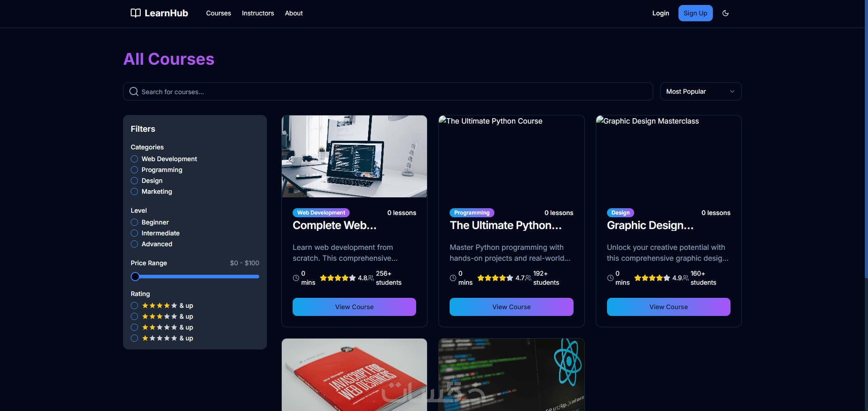
Task: Select the Web Development category filter
Action: pyautogui.click(x=134, y=159)
